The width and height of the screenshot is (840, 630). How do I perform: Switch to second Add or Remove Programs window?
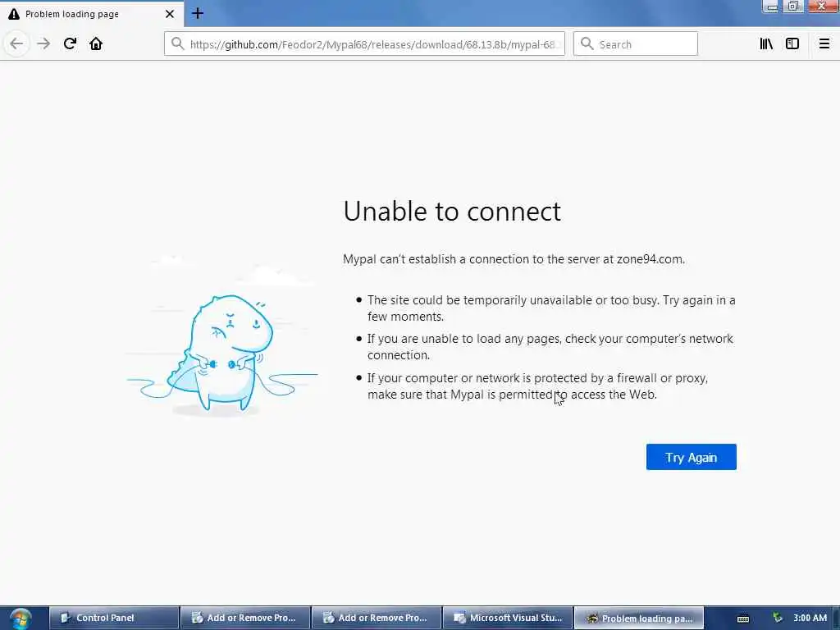coord(377,618)
